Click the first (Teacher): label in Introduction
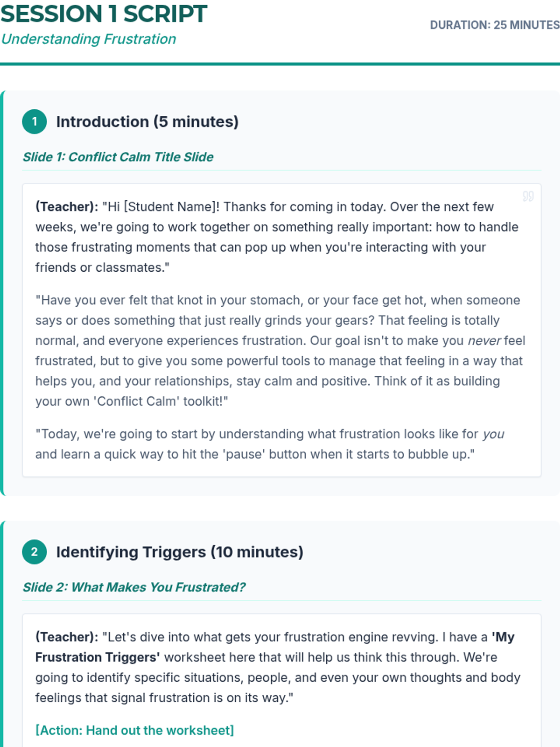 [67, 207]
